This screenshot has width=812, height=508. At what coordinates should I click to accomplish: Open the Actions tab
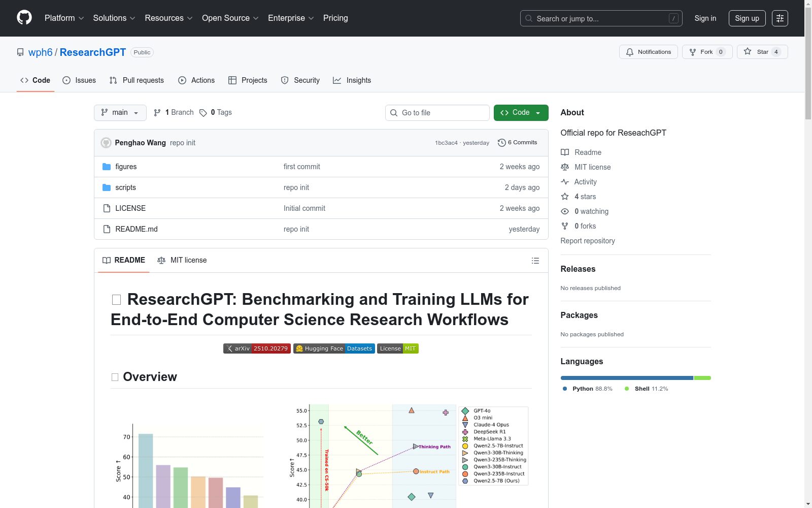tap(196, 80)
